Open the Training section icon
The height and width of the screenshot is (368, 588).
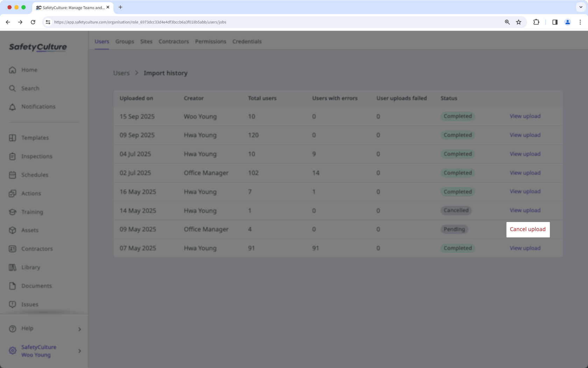pos(13,212)
